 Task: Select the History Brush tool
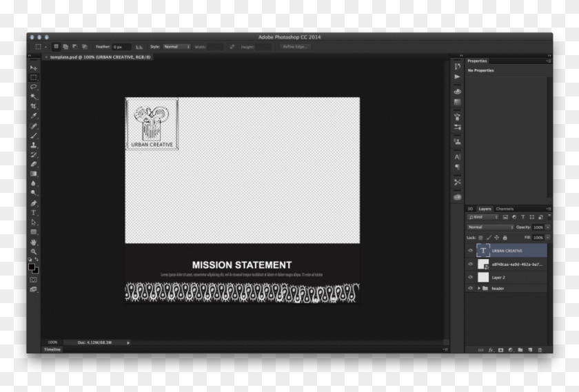(x=34, y=154)
